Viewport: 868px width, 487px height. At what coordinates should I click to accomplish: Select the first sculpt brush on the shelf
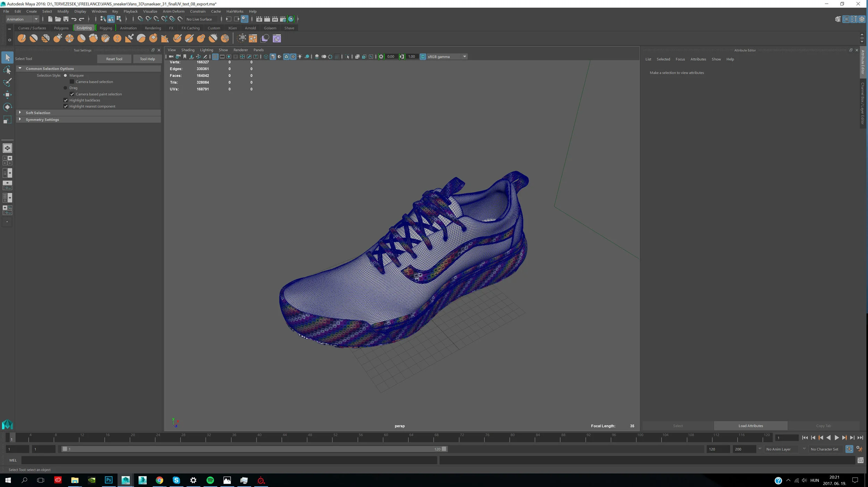tap(22, 38)
